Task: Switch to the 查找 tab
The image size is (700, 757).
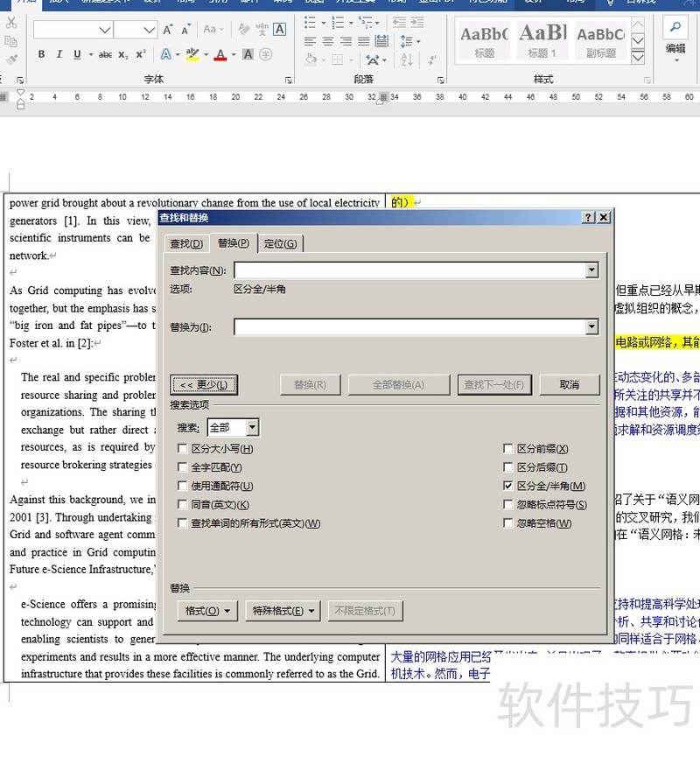Action: 185,243
